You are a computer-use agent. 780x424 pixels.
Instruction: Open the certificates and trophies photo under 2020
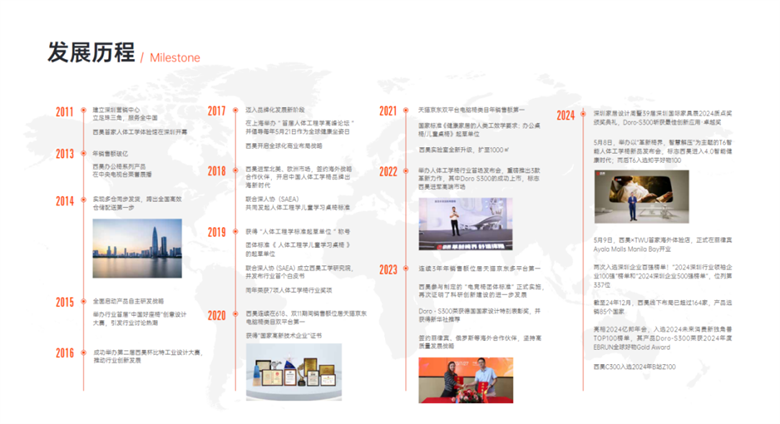pyautogui.click(x=294, y=372)
